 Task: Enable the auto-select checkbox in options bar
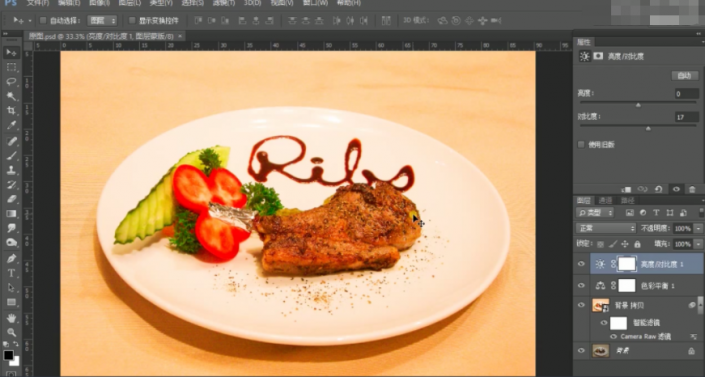tap(43, 20)
